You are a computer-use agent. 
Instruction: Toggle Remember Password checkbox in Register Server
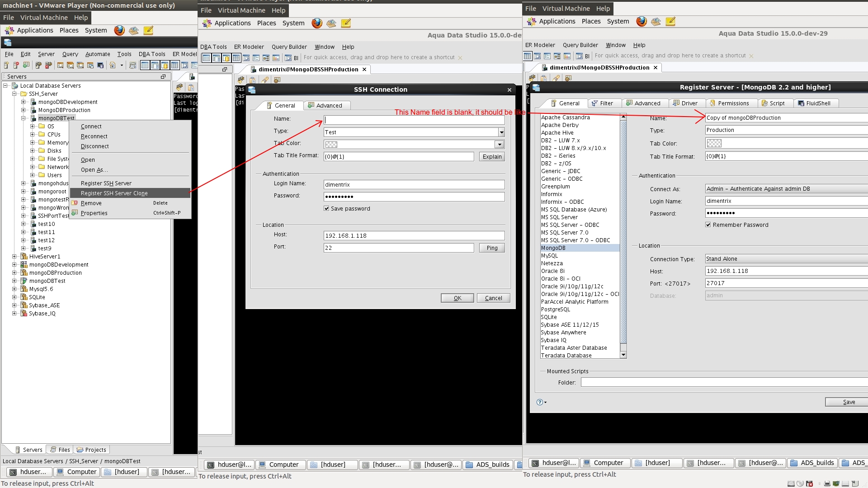(x=708, y=225)
